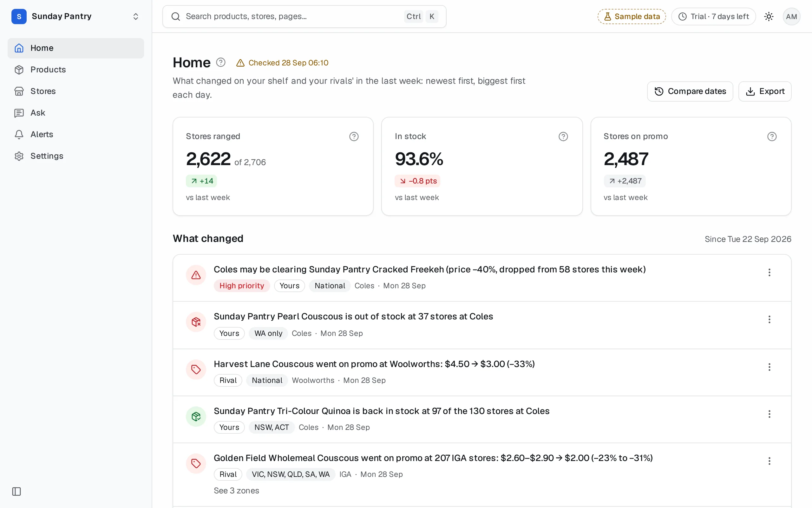Click the Sample data badge

pyautogui.click(x=632, y=17)
